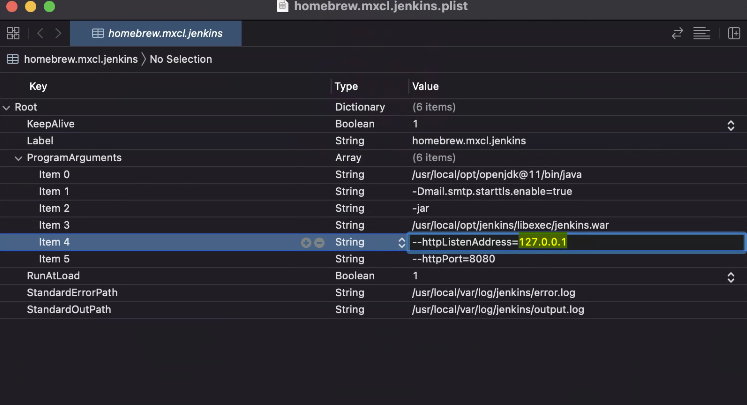The width and height of the screenshot is (747, 405).
Task: Click the green zoom window button
Action: [49, 6]
